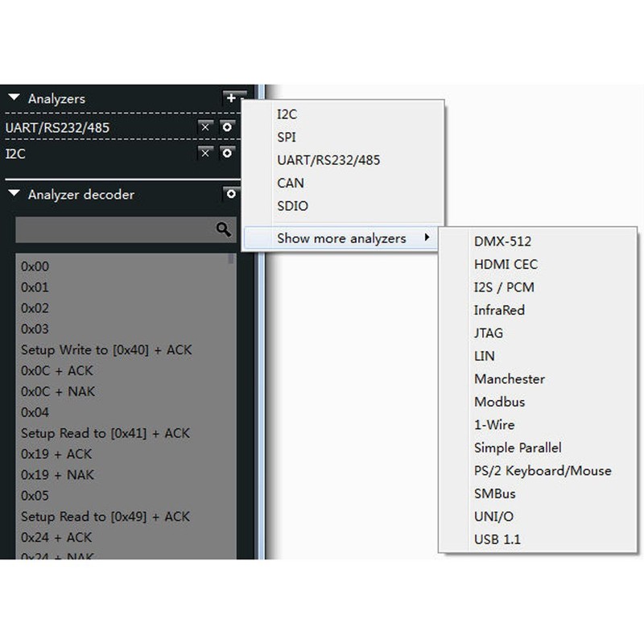Choose USB 1.1 analyzer
The image size is (644, 644).
497,539
